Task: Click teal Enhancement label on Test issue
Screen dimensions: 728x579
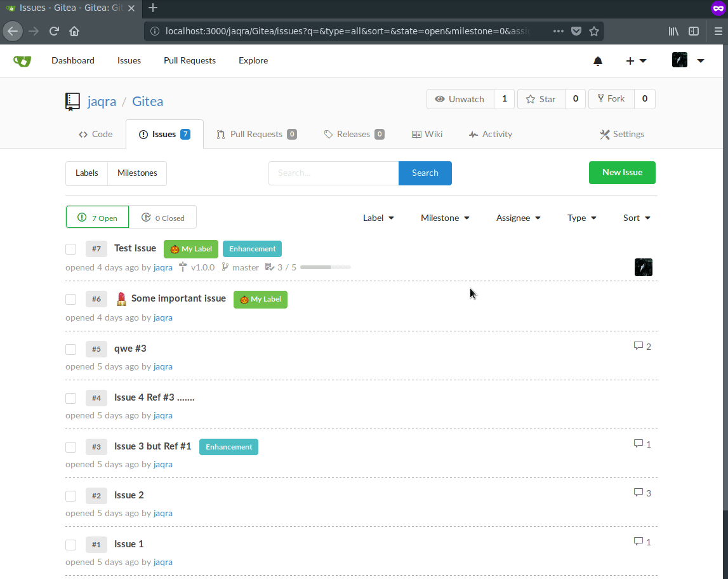Action: [x=252, y=249]
